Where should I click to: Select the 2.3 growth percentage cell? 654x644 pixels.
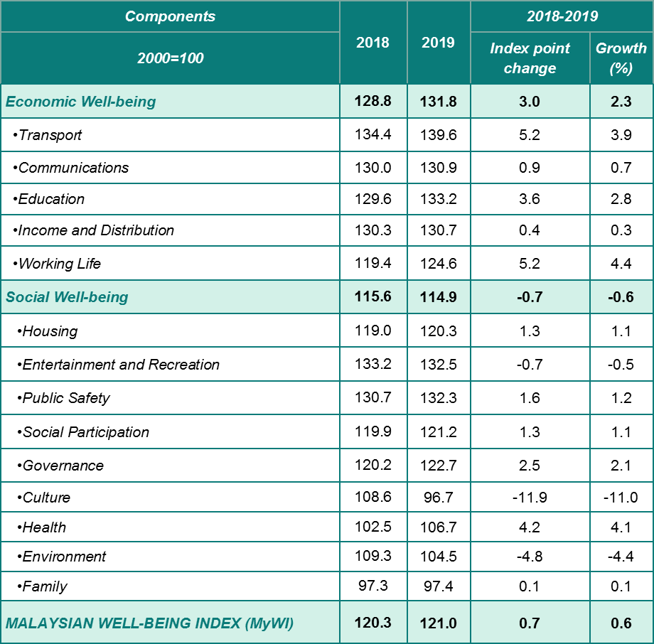click(x=621, y=102)
